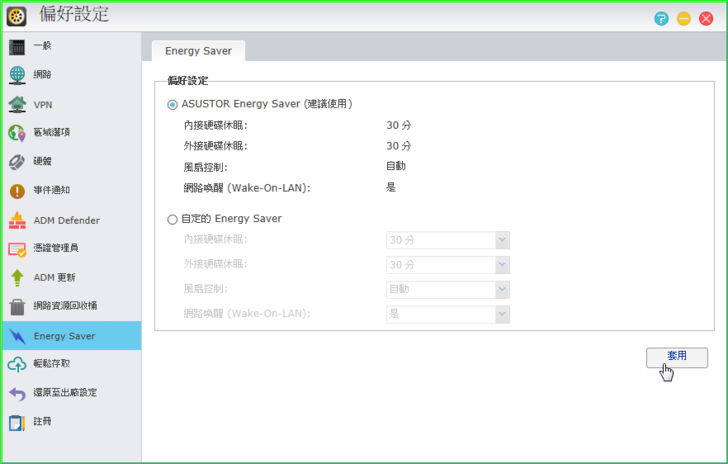
Task: Click the 偏好設定 app gear icon
Action: (x=16, y=17)
